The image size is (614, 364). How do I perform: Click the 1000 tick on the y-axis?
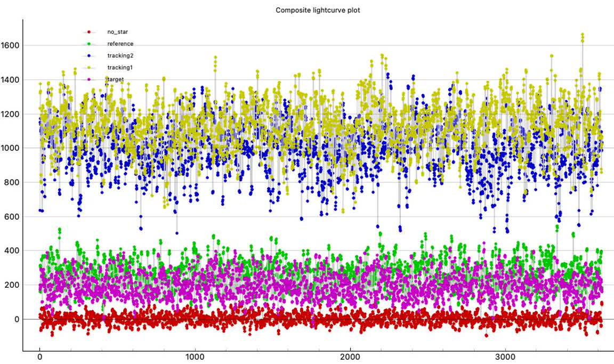tap(10, 148)
